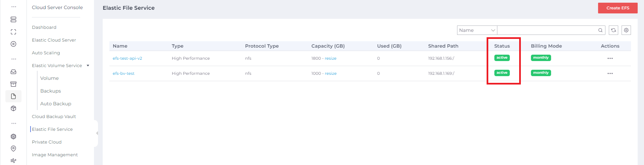Viewport: 644px width, 165px height.
Task: Open the disc icon in left rail
Action: 13,44
